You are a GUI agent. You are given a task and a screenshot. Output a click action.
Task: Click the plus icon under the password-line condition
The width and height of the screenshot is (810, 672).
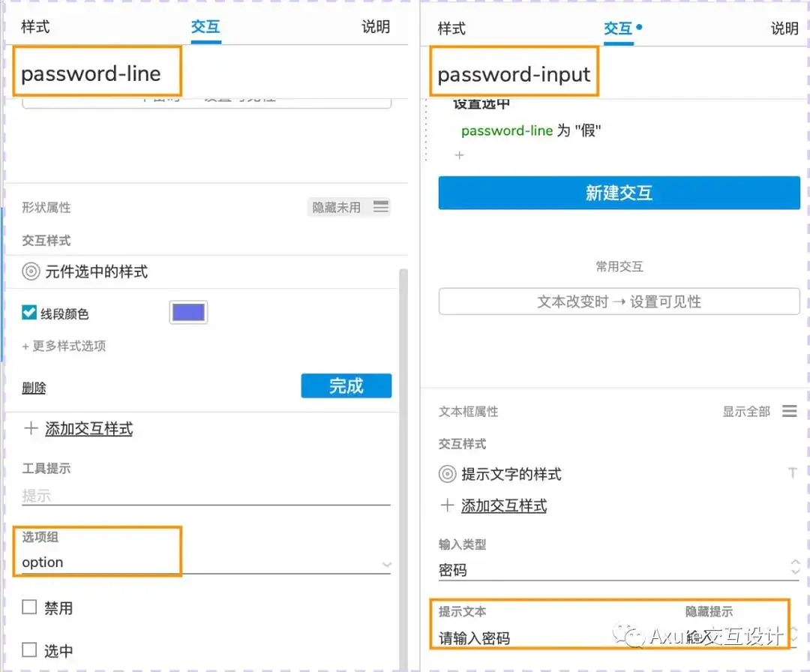pos(458,156)
